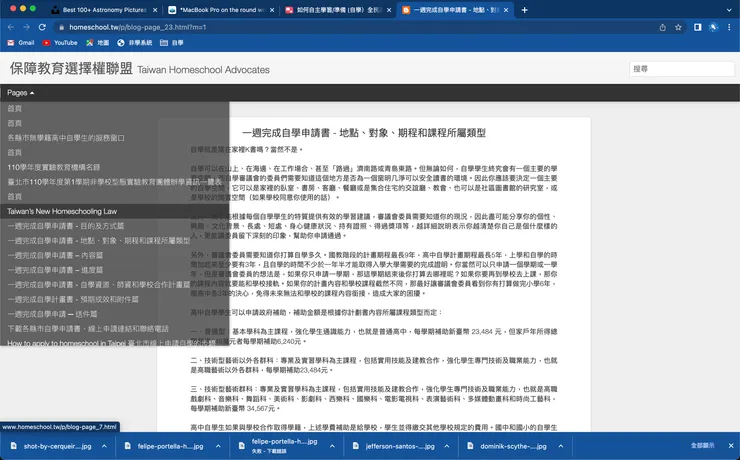This screenshot has width=740, height=460.
Task: Switch to MacBook Pro on the round tab
Action: [222, 10]
